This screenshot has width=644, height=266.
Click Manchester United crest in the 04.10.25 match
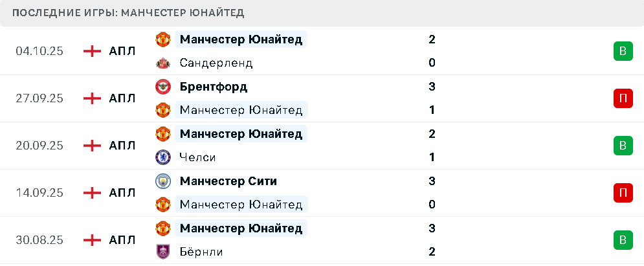162,39
